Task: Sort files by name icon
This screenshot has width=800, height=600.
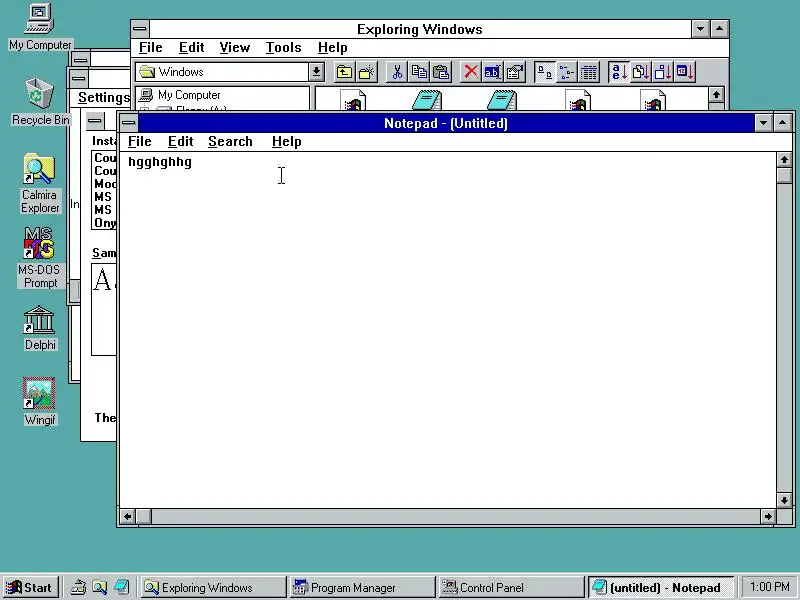Action: point(619,72)
